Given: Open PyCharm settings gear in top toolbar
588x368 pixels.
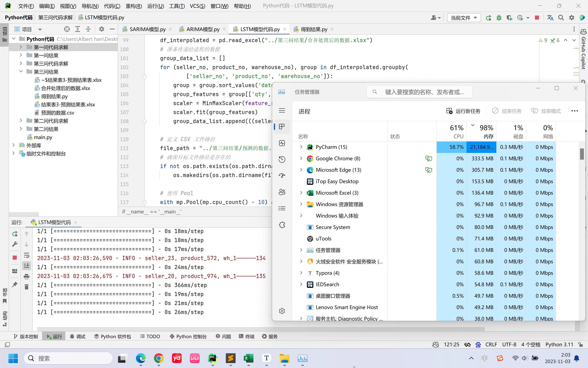Looking at the screenshot, I should click(572, 18).
